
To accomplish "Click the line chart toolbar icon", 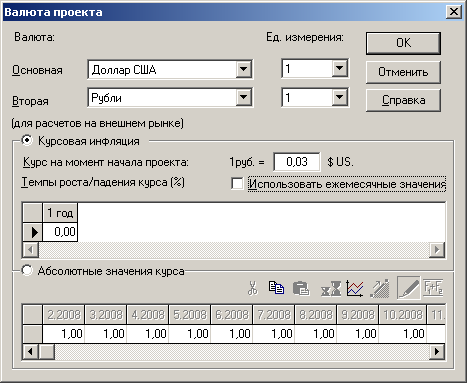I will pos(355,288).
